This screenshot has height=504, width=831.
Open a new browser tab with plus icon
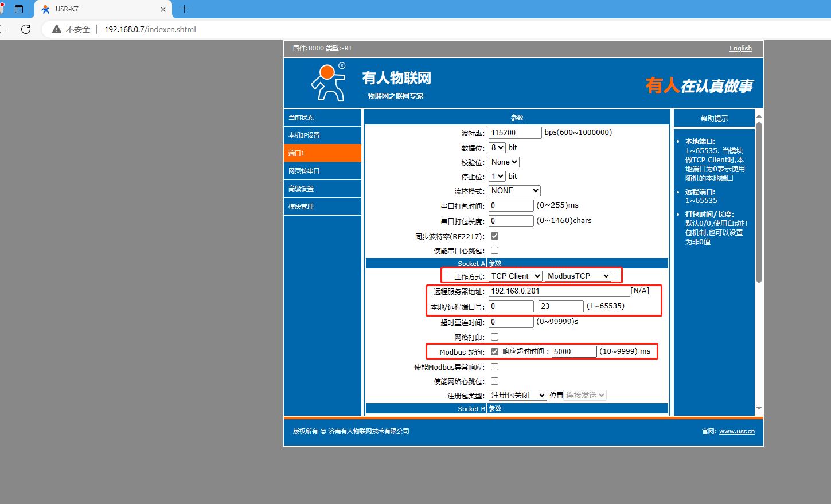[184, 9]
